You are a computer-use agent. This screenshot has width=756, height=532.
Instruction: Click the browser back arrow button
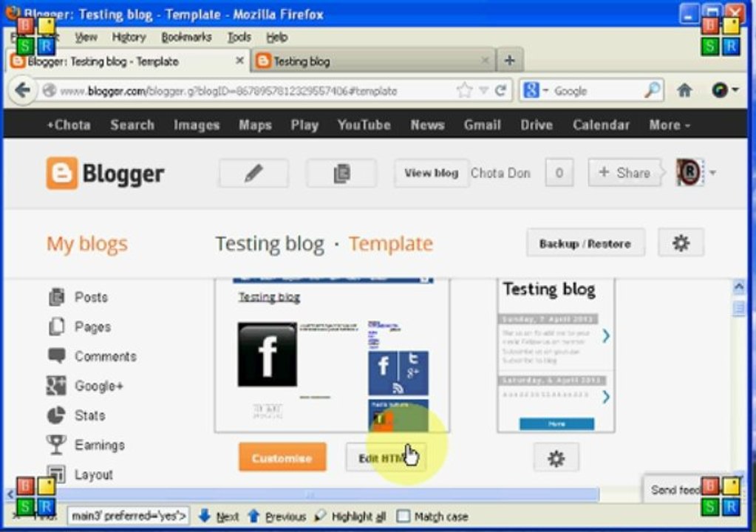22,90
